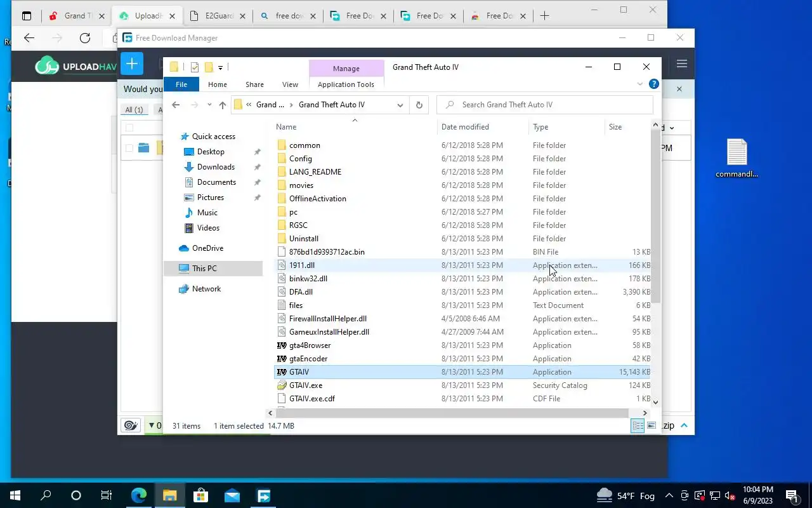This screenshot has height=508, width=812.
Task: Tick the download row checkbox in Free Download Manager
Action: pyautogui.click(x=129, y=148)
